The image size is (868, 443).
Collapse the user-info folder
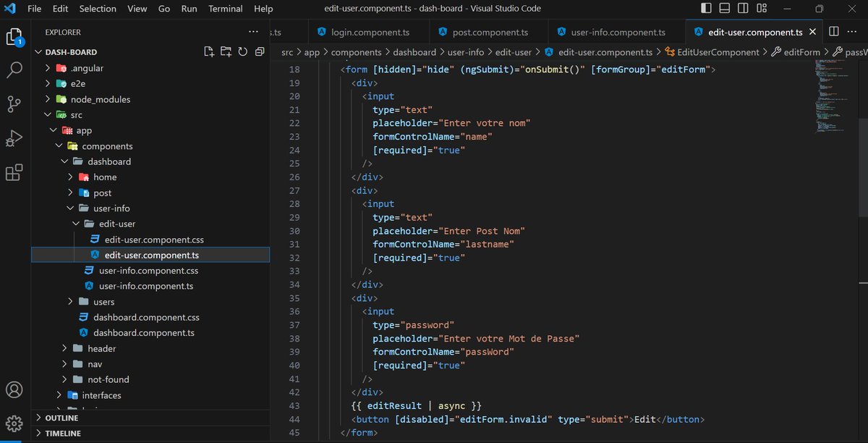(150, 208)
